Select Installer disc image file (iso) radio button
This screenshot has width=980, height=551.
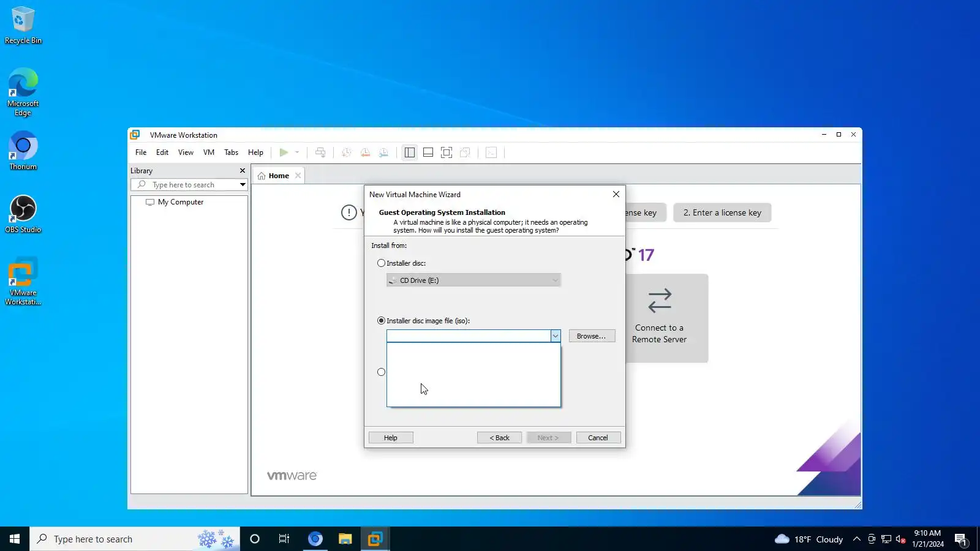382,321
